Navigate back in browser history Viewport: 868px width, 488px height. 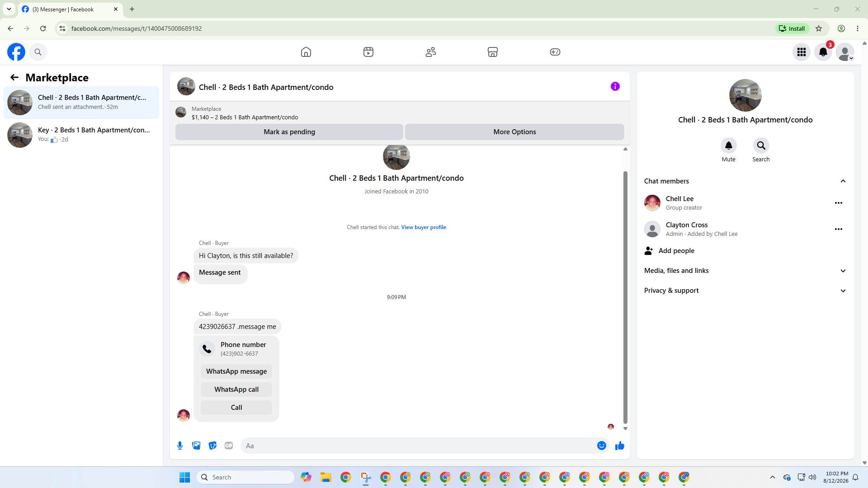tap(10, 28)
